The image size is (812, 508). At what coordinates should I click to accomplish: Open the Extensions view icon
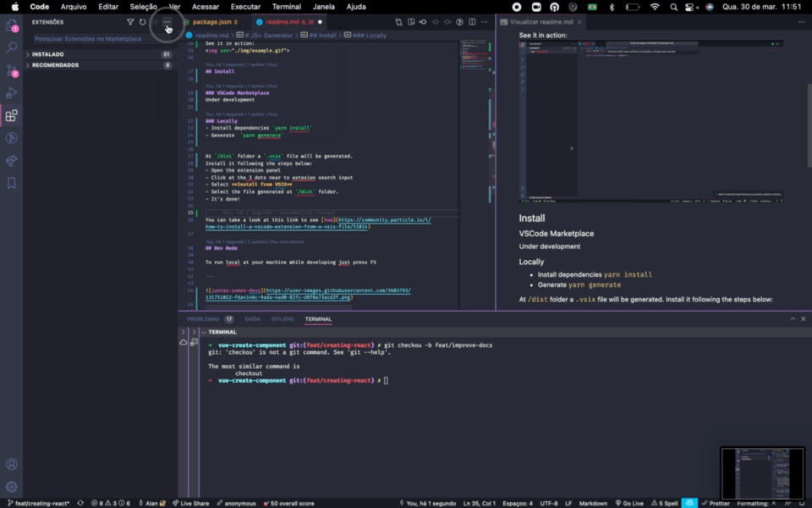tap(11, 116)
